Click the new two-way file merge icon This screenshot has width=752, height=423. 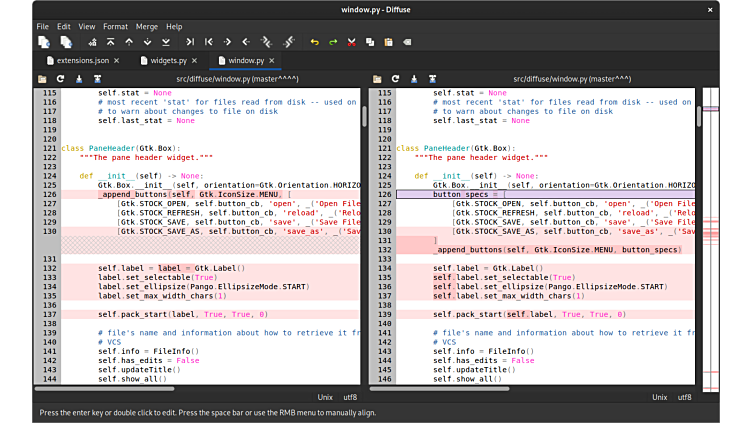44,42
